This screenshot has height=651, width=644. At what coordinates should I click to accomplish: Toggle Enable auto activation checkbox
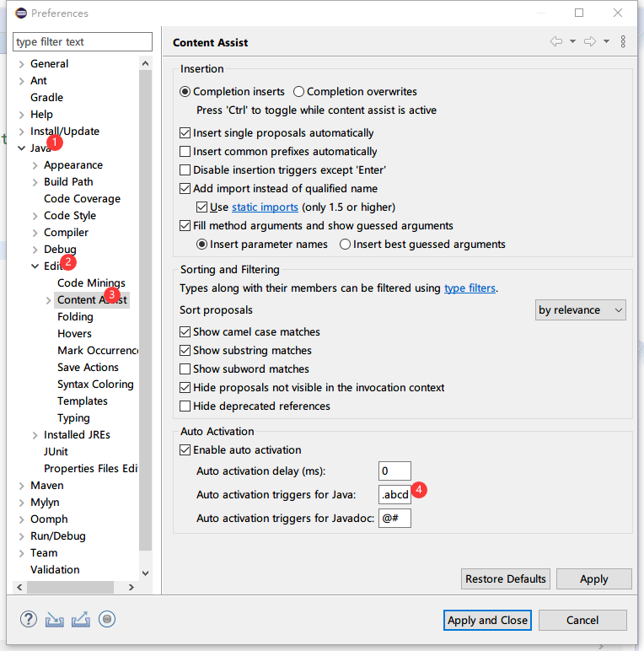click(x=185, y=449)
